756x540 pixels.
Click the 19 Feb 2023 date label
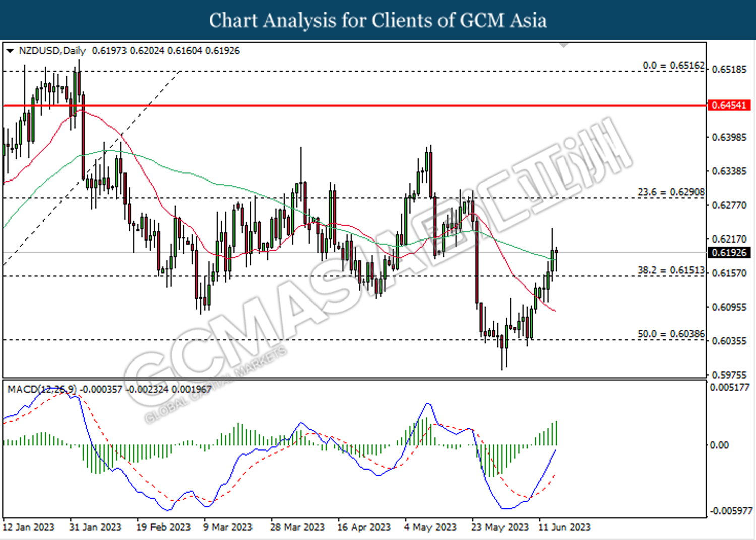point(163,527)
